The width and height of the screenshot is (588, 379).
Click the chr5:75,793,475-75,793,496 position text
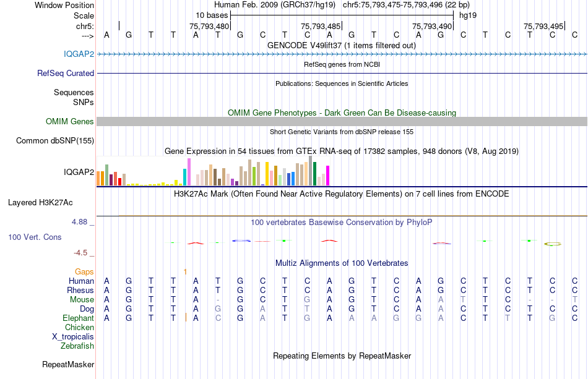coord(406,5)
